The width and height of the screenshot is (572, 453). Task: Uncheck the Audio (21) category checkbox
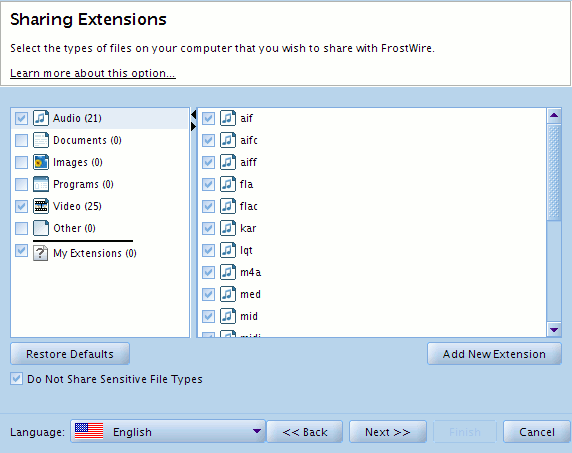pyautogui.click(x=21, y=118)
